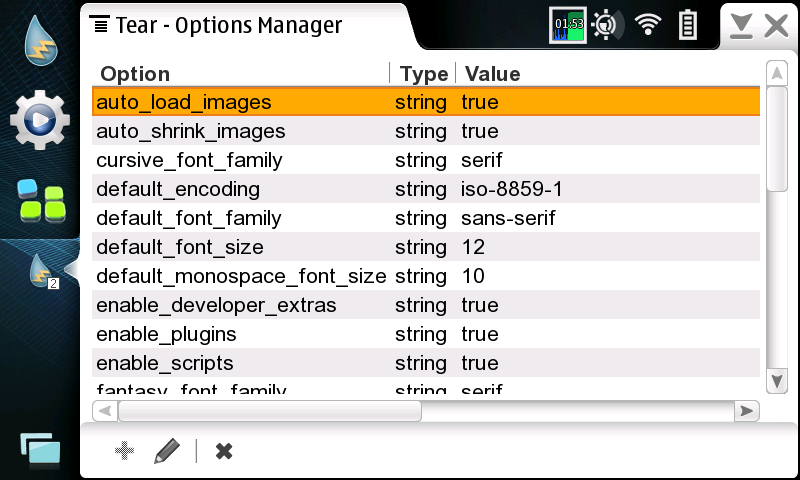Click the horizontal scrollbar thumb

[x=270, y=411]
